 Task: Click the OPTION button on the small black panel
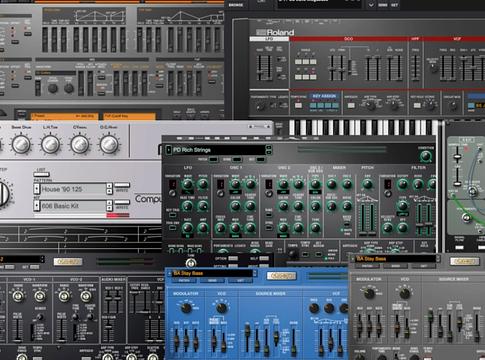(233, 258)
